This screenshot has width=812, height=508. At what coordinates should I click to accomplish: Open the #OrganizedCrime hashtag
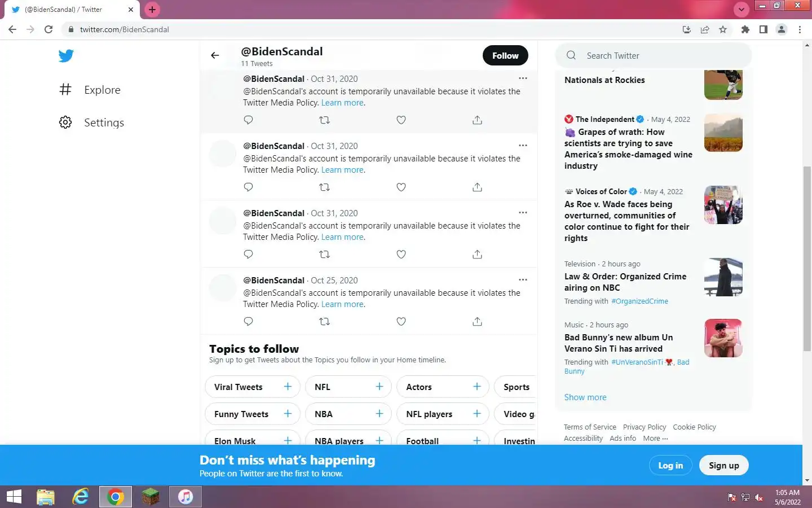click(639, 301)
